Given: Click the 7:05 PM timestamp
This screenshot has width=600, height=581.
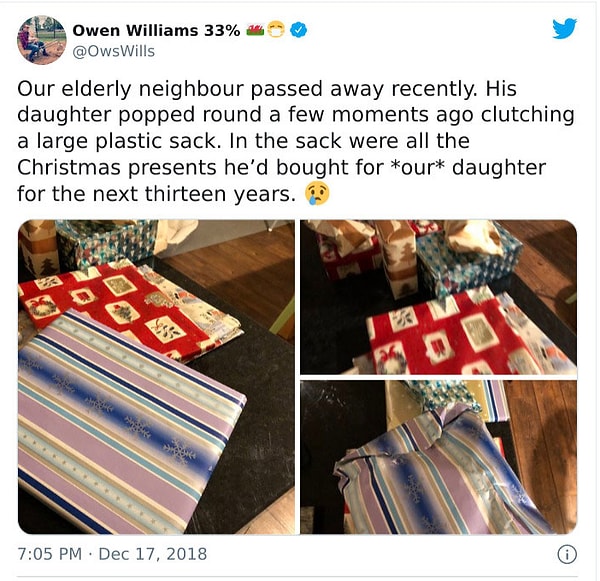Looking at the screenshot, I should [x=50, y=554].
